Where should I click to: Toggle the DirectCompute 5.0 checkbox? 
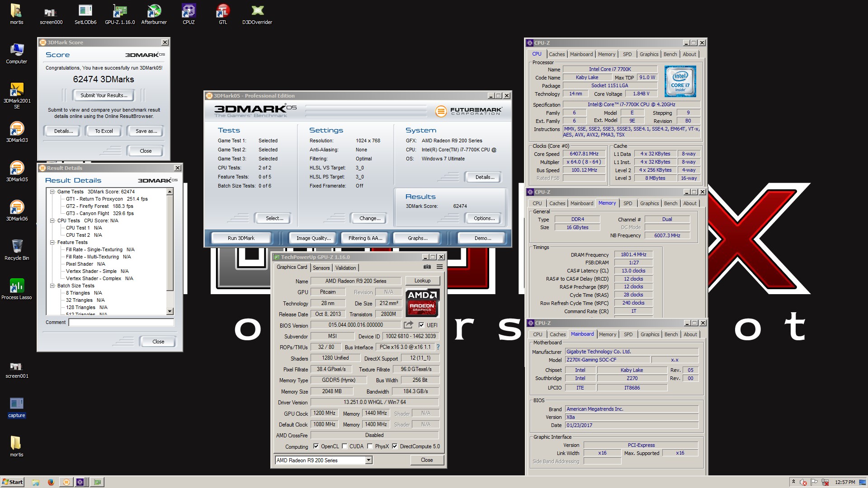[x=395, y=446]
